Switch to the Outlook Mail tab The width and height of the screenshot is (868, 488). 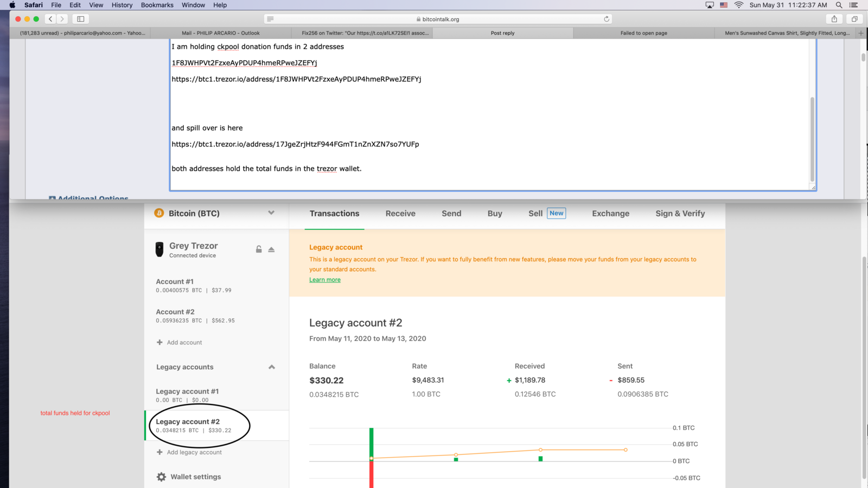[x=221, y=33]
